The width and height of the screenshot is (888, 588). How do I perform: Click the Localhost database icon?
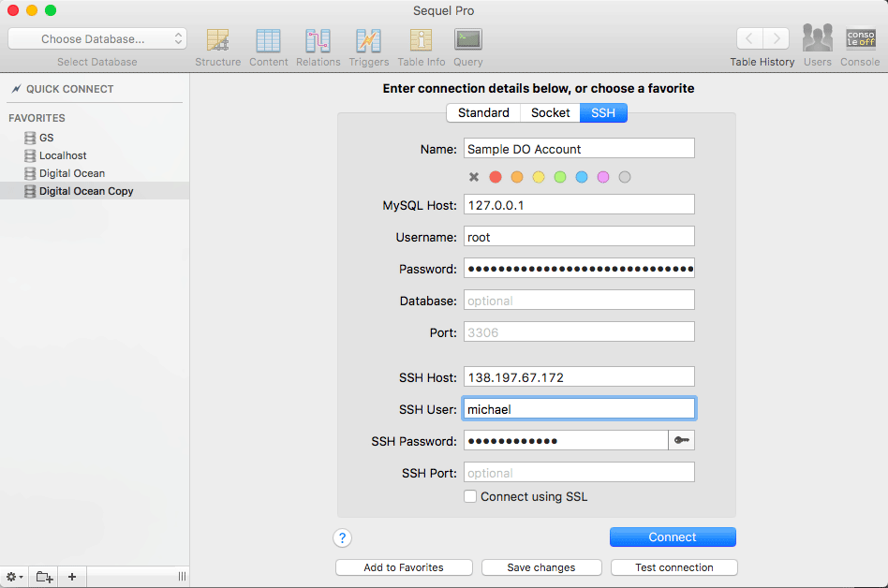coord(30,155)
